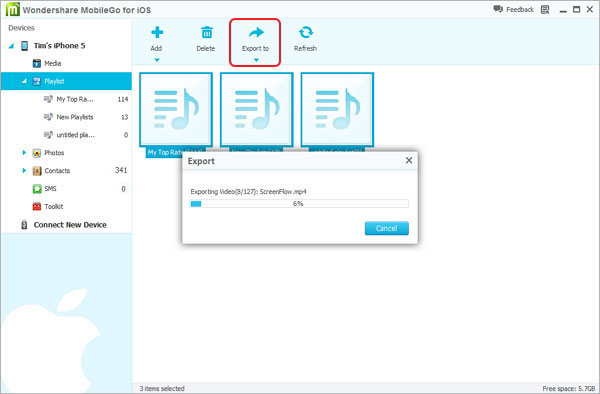Select the third playlist thumbnail
The width and height of the screenshot is (600, 394).
click(x=337, y=110)
